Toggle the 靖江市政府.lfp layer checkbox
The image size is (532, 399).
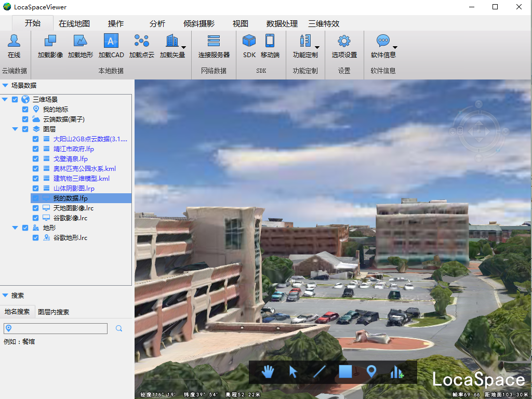pos(35,149)
